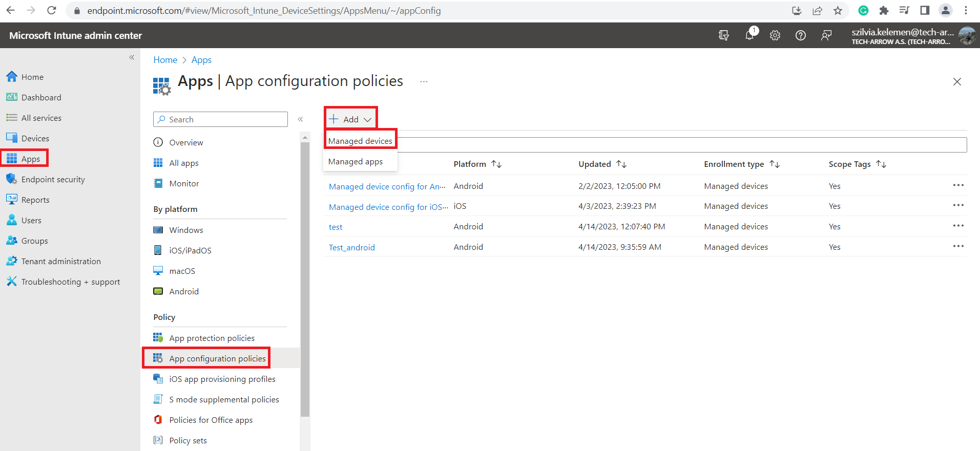Click the Troubleshooting + support icon
The height and width of the screenshot is (451, 980).
pyautogui.click(x=11, y=282)
